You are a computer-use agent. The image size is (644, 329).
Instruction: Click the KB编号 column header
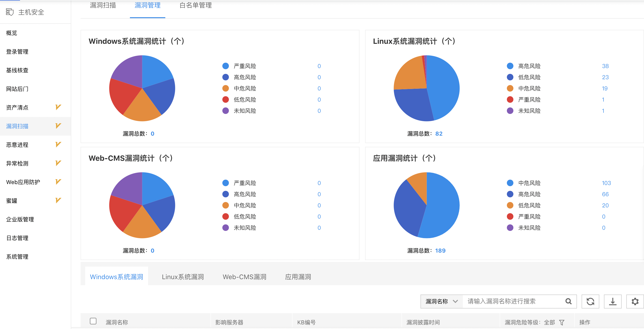coord(306,322)
